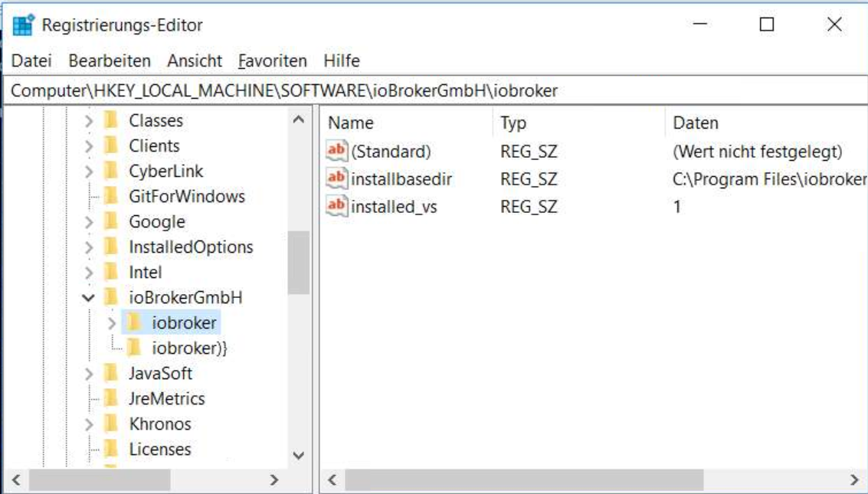Click the folder icon next to Licenses
This screenshot has height=494, width=868.
(111, 449)
